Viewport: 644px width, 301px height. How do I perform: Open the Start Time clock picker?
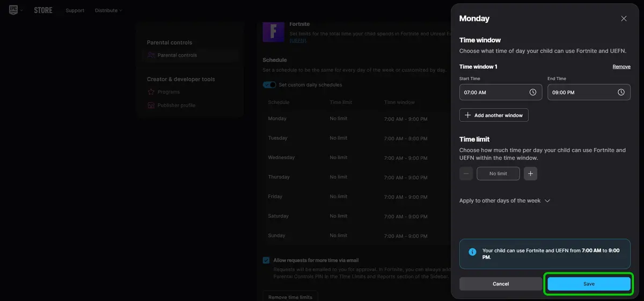click(x=533, y=92)
